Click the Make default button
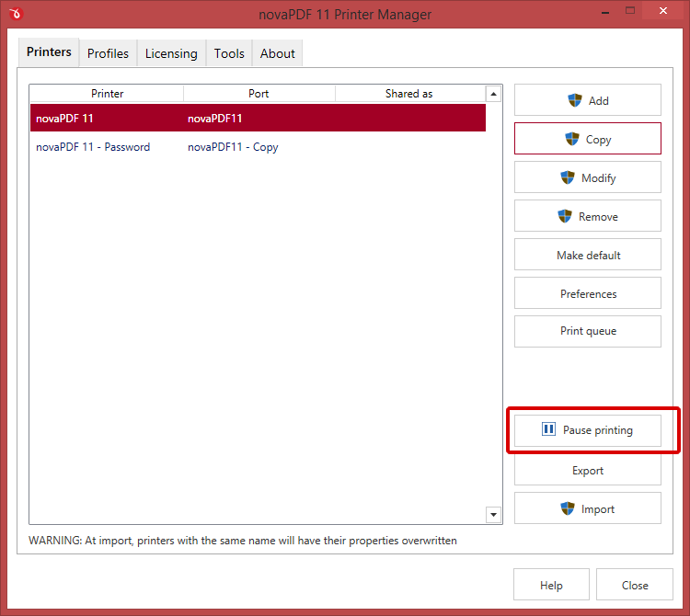 click(x=588, y=255)
